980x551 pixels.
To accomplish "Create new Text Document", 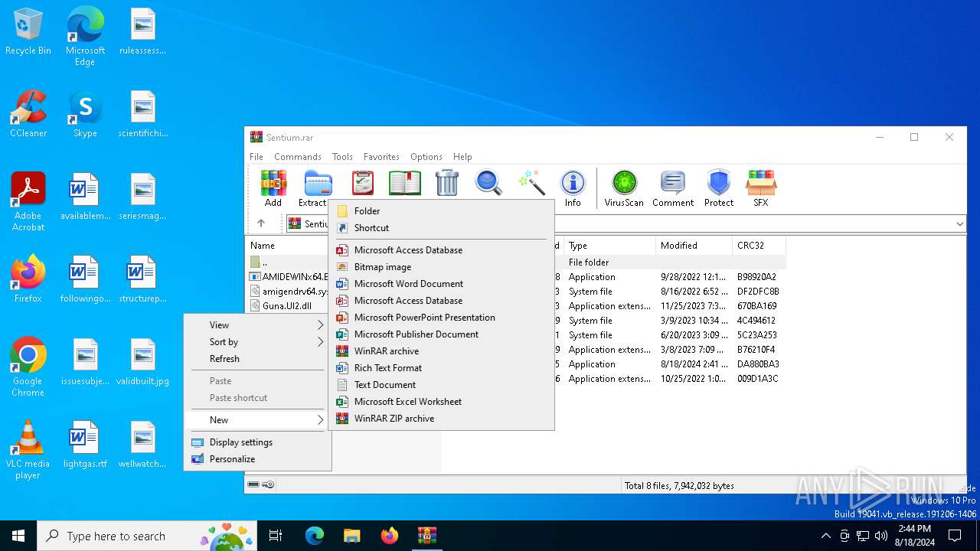I will [x=441, y=385].
